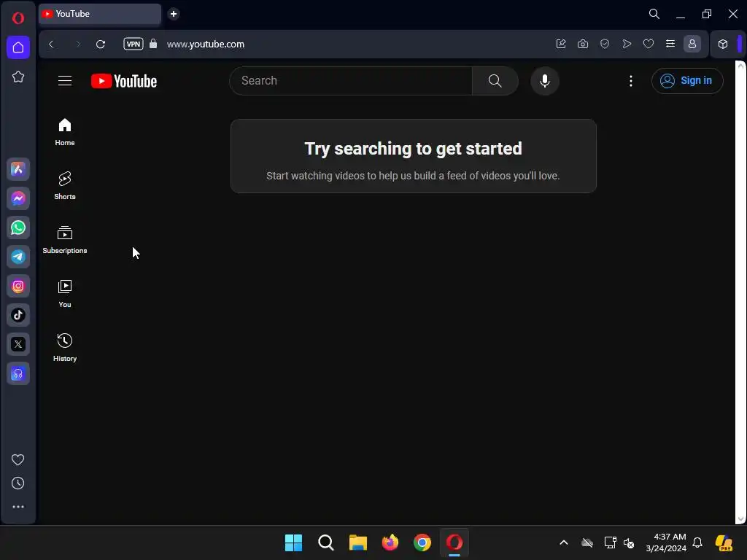Open share page icon in address bar
This screenshot has width=747, height=560.
click(x=561, y=44)
